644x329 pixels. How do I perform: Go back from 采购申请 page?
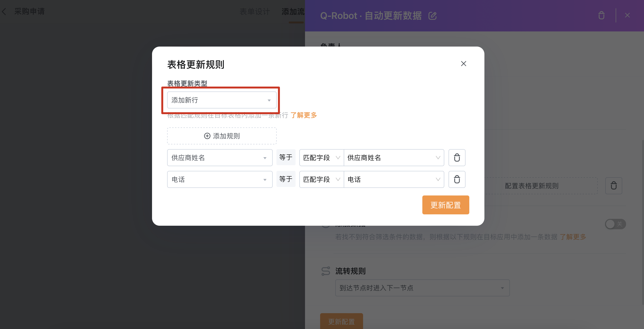[4, 12]
